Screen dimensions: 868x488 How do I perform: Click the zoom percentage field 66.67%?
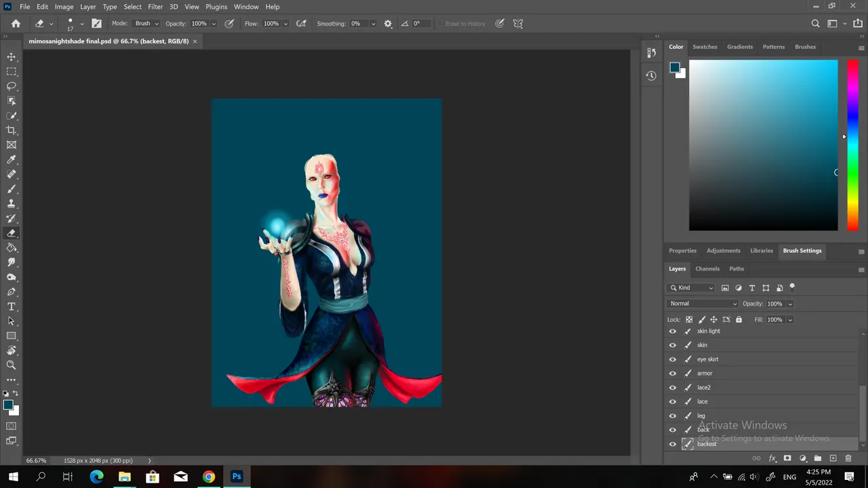36,461
